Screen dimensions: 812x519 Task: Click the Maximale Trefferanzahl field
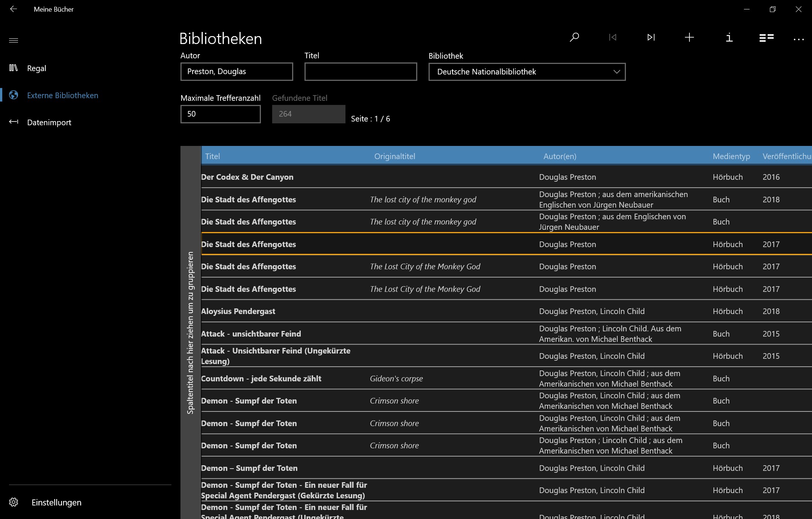[220, 114]
